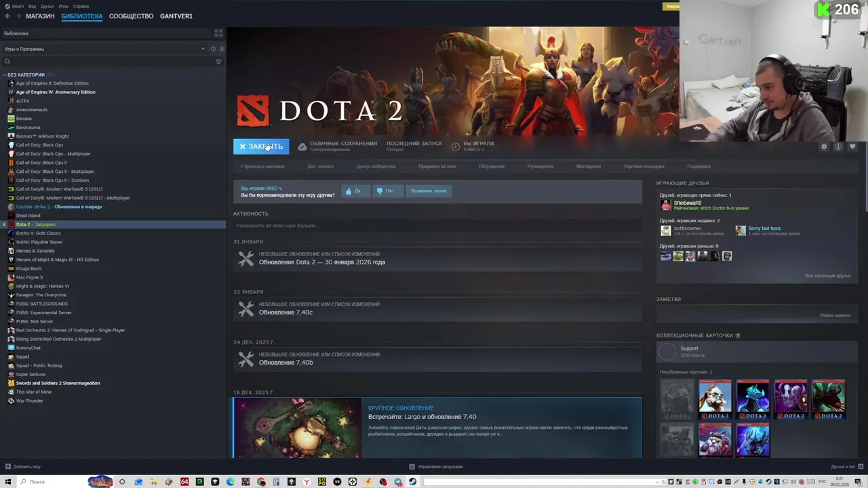Go to the СООБЩЕСТВО tab
The image size is (868, 488).
131,16
